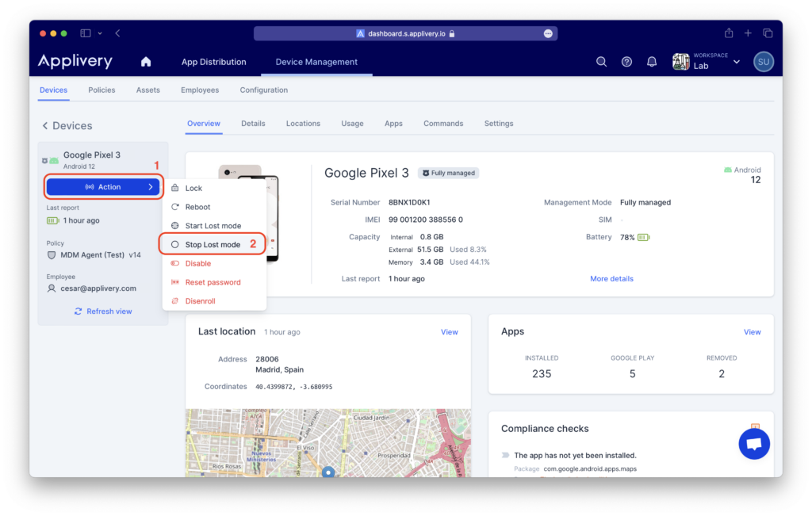Click the Safari share icon
The height and width of the screenshot is (516, 812).
coord(729,33)
